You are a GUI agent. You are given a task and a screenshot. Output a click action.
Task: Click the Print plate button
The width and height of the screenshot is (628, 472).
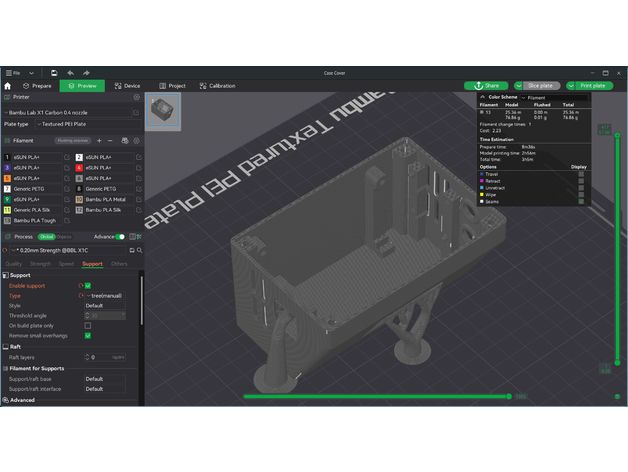pyautogui.click(x=590, y=86)
